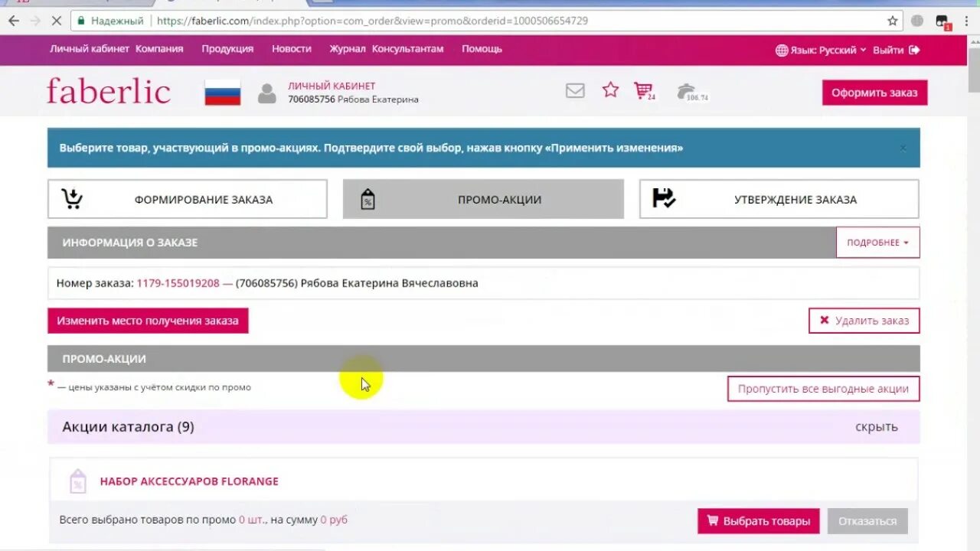Click the Акции каталога (9) heading

(128, 427)
